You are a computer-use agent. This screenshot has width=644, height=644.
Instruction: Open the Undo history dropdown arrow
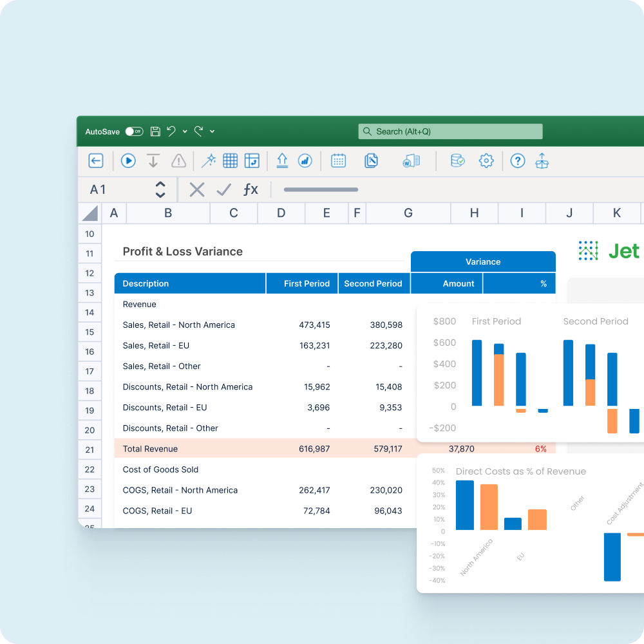(185, 132)
